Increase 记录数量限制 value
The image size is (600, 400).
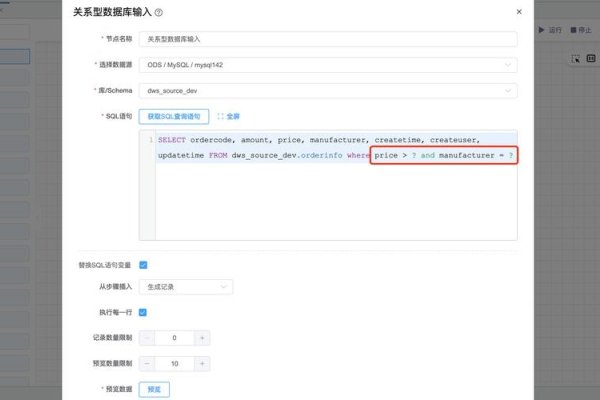click(x=202, y=338)
